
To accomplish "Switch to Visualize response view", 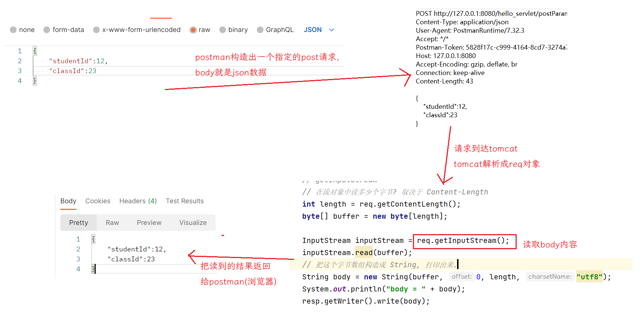I will (x=193, y=223).
